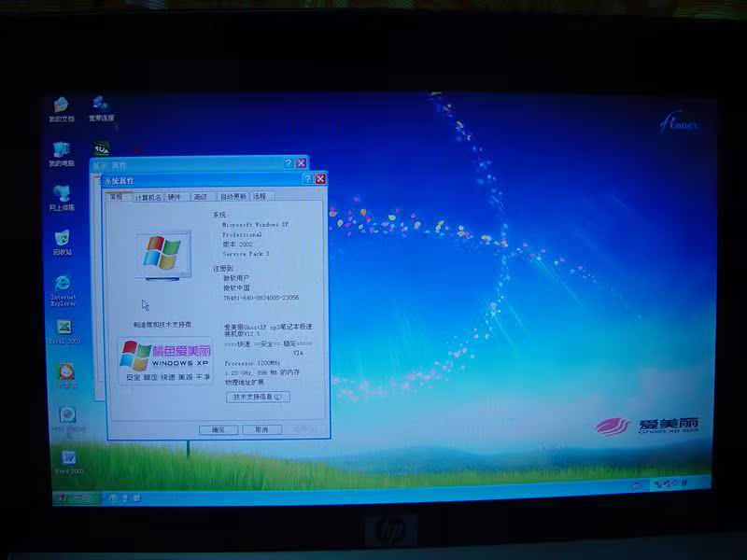Click the Processor 1200MHz text
Image resolution: width=747 pixels, height=560 pixels.
point(252,363)
